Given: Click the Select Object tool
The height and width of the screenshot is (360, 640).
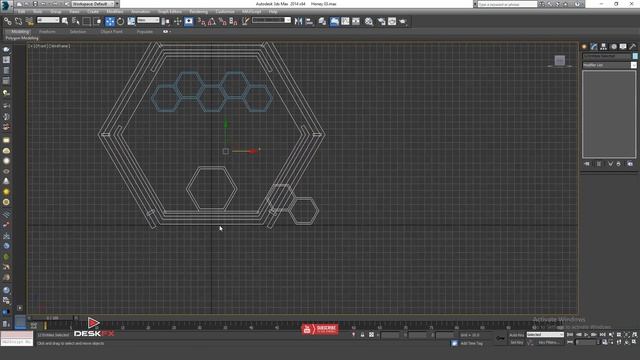Looking at the screenshot, I should tap(65, 22).
